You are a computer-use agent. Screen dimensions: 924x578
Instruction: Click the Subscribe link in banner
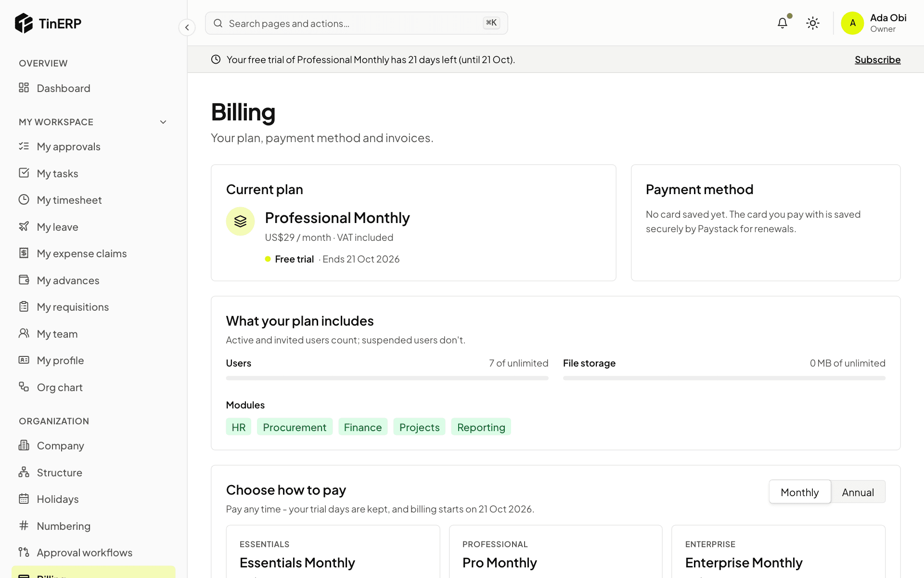point(877,59)
